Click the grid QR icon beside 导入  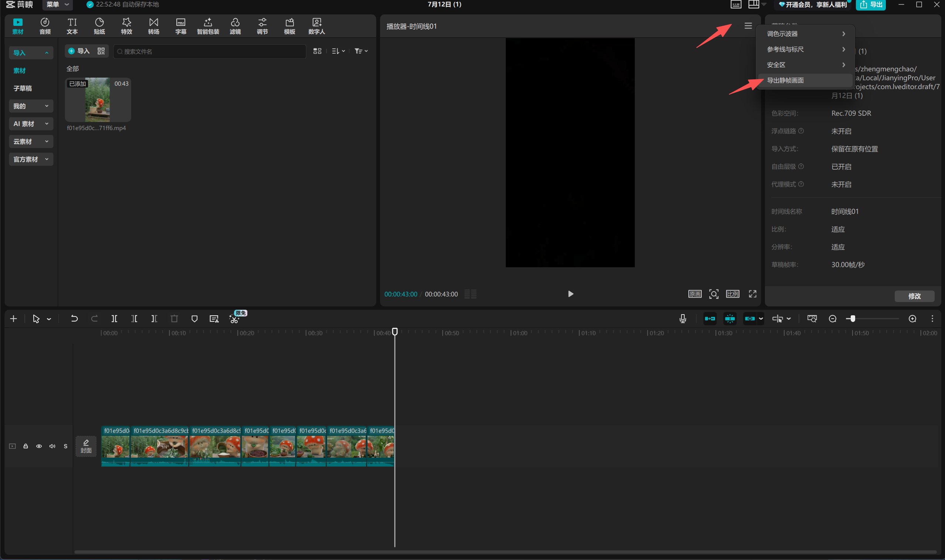[101, 51]
